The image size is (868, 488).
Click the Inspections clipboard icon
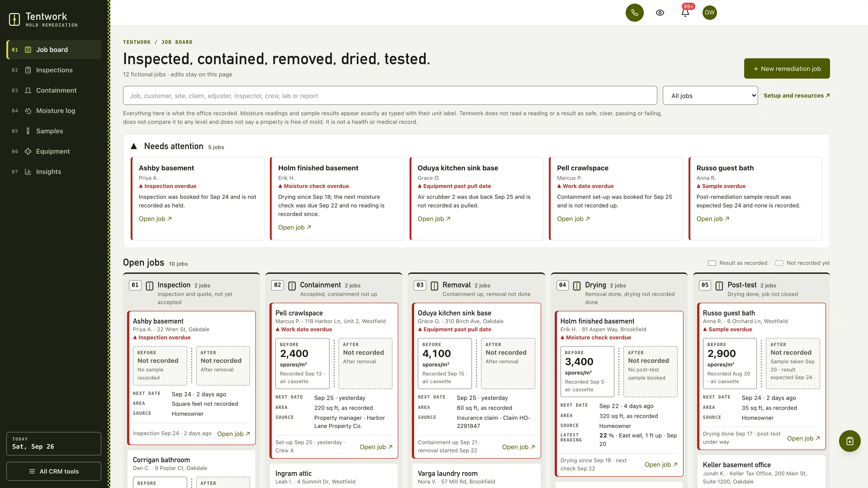(x=28, y=70)
